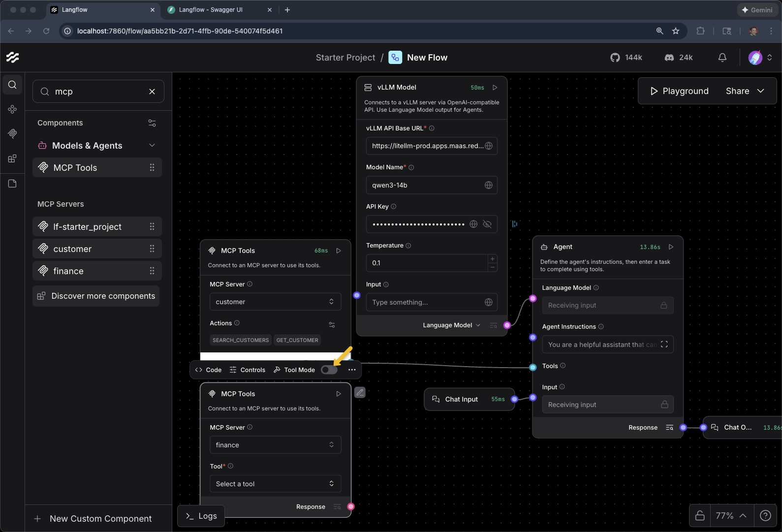
Task: Run the vLLM Model component play icon
Action: click(495, 88)
